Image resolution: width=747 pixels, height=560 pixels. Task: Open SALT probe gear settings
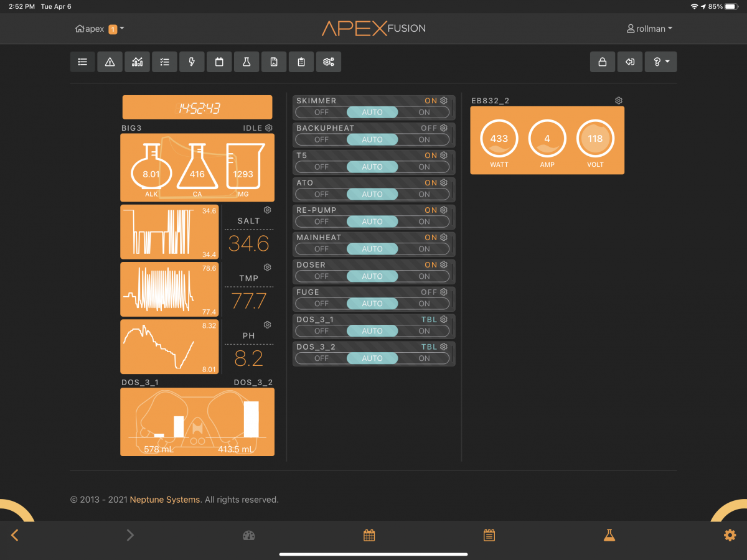(268, 210)
